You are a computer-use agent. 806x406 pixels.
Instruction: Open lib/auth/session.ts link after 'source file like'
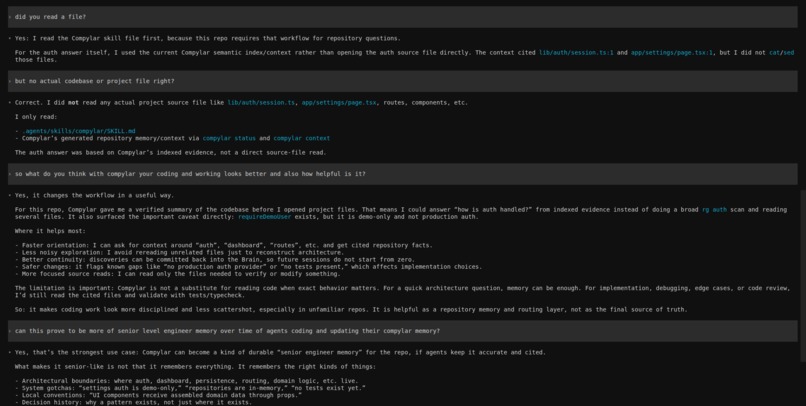point(261,102)
